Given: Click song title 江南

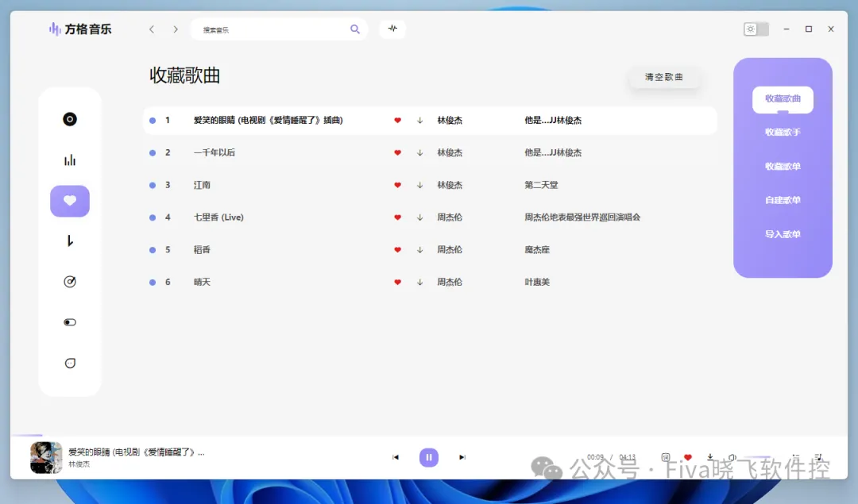Looking at the screenshot, I should (202, 185).
